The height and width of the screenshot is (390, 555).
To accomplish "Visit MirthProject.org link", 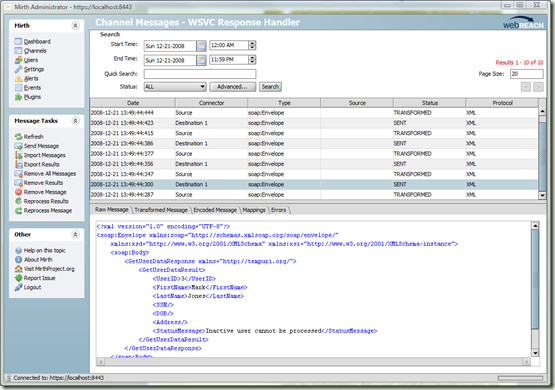I will [45, 269].
